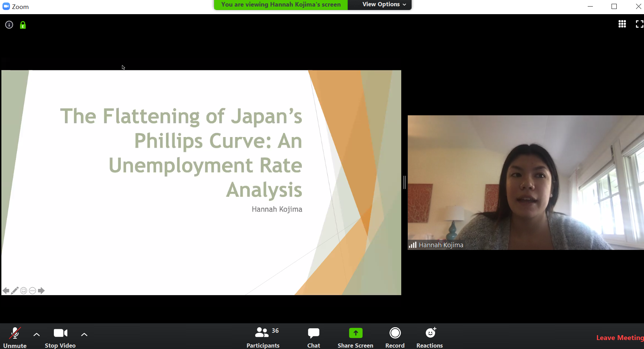
Task: Go to the previous slide arrow
Action: 6,291
